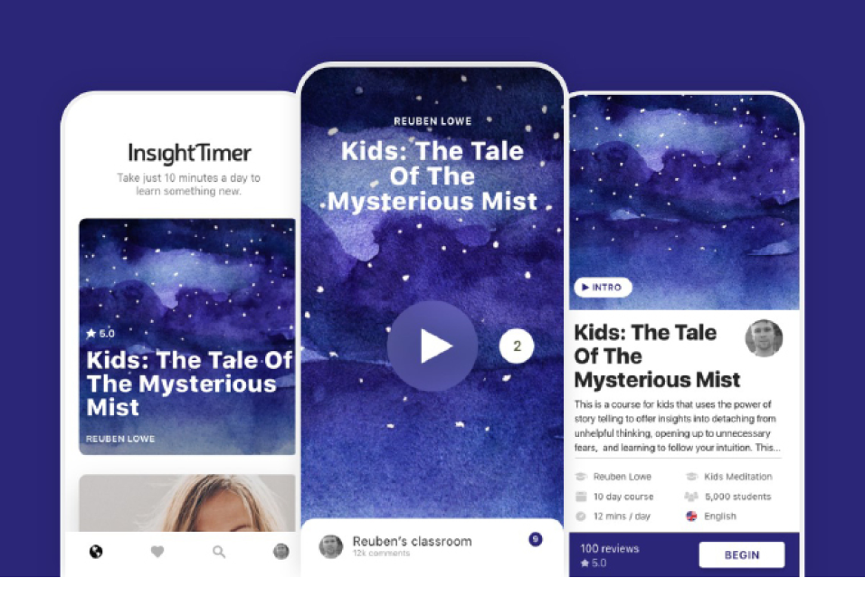Click the 5,000 students icon
Screen dimensions: 865x616
pos(692,497)
